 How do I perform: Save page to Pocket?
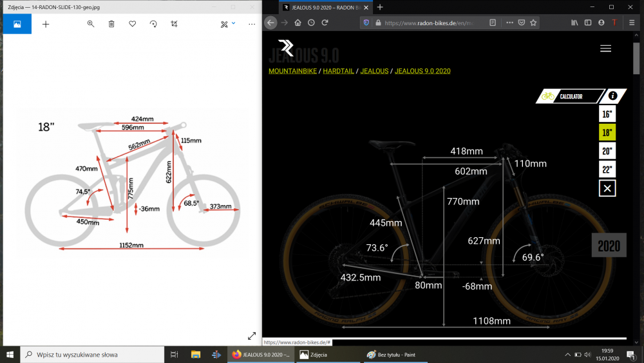[522, 22]
